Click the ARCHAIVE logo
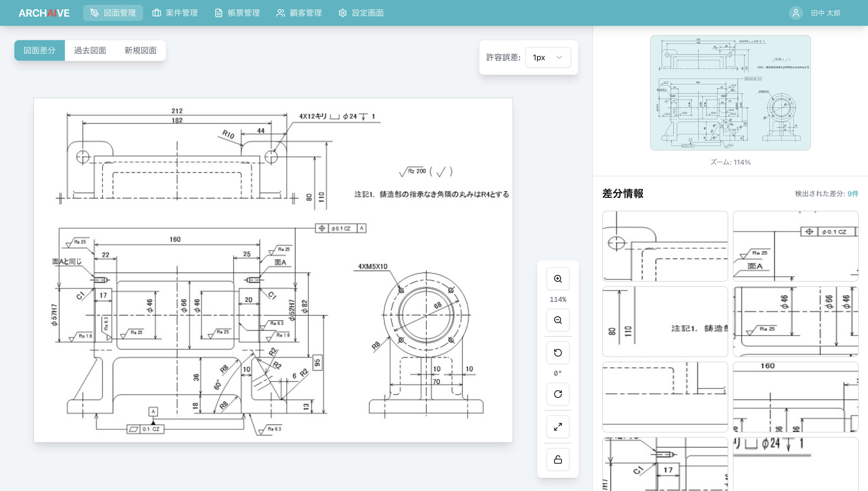The image size is (868, 491). pyautogui.click(x=44, y=13)
